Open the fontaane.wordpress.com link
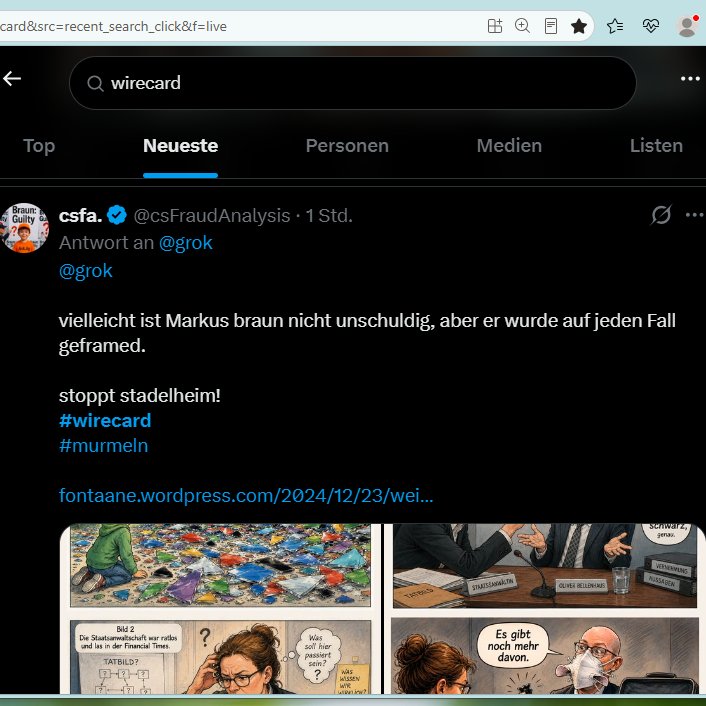This screenshot has width=706, height=706. [246, 496]
